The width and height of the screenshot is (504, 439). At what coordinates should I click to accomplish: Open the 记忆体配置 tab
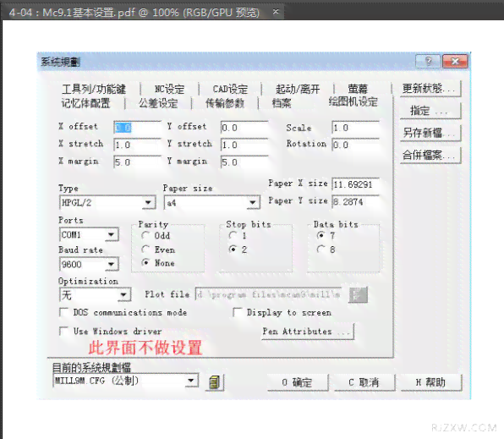point(85,103)
